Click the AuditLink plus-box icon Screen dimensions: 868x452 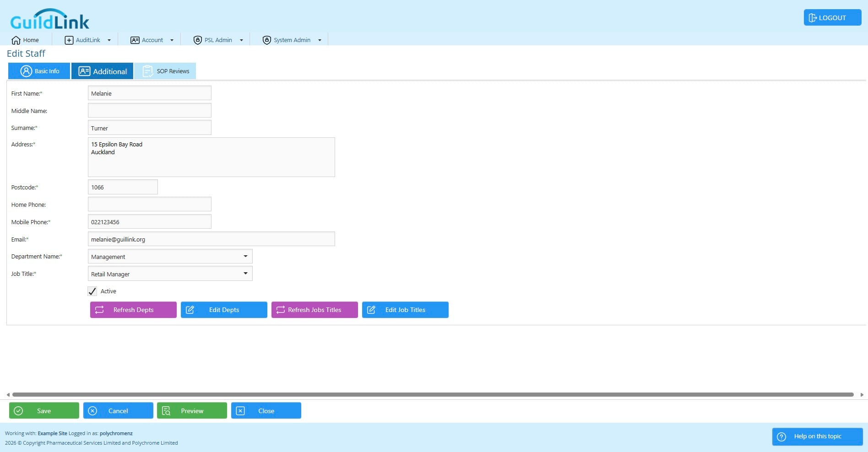pos(69,40)
